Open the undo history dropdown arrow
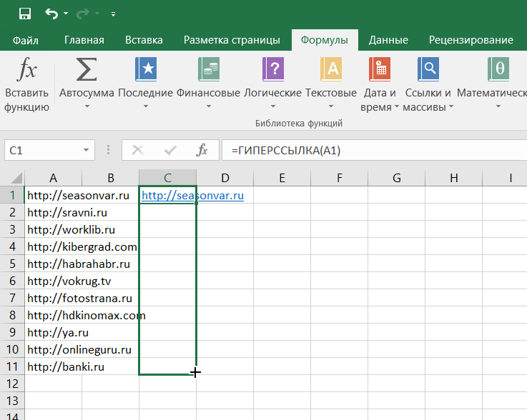The width and height of the screenshot is (527, 420). click(66, 14)
